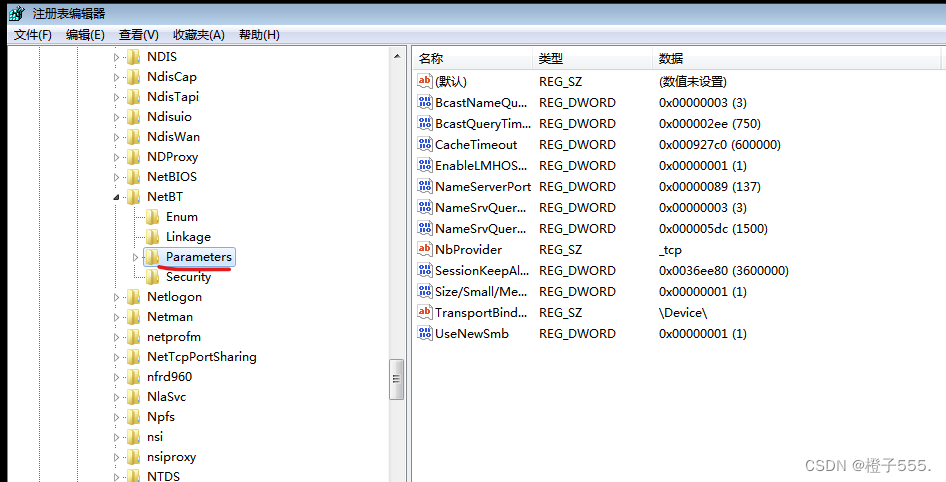The image size is (946, 482).
Task: Click the Netlogon folder icon
Action: pos(133,297)
